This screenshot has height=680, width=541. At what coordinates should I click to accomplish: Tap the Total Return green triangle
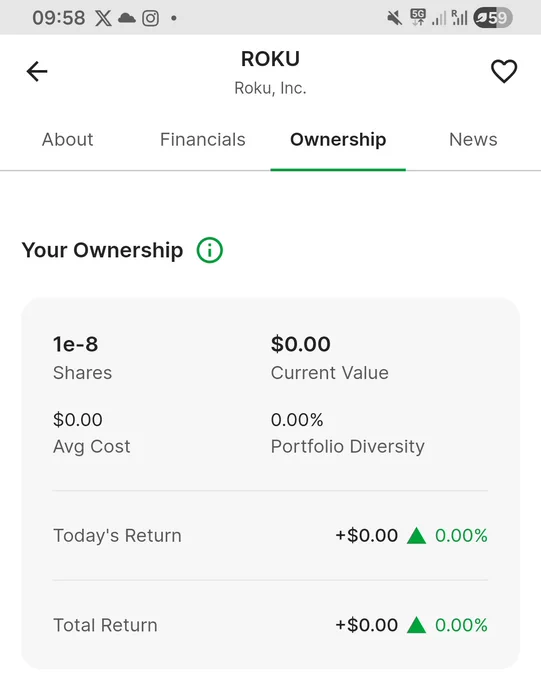tap(416, 625)
